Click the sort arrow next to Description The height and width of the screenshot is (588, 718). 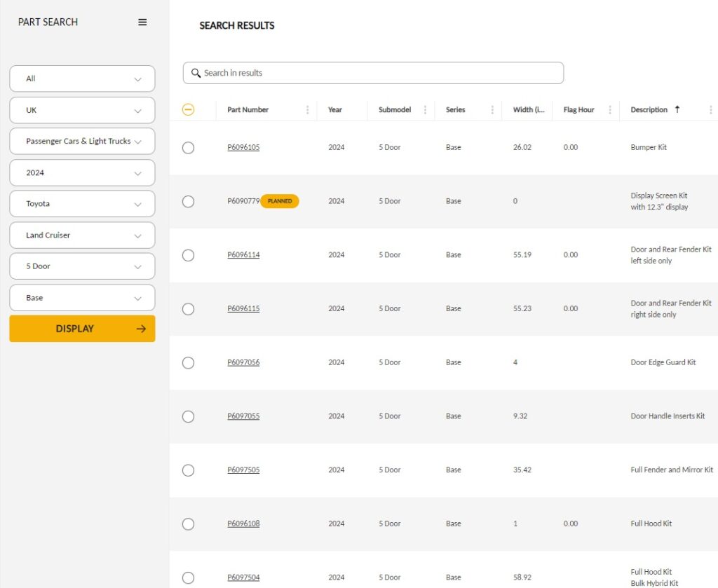(x=677, y=109)
